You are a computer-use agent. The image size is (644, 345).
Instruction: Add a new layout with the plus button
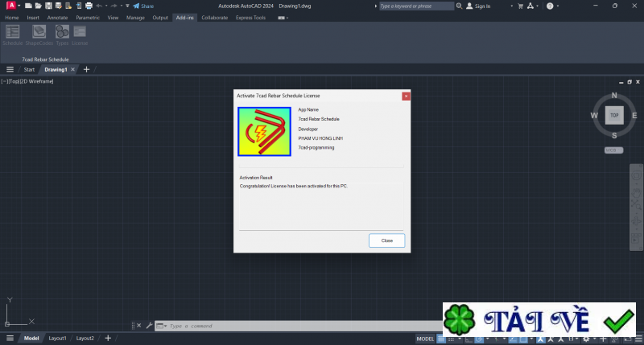coord(108,338)
